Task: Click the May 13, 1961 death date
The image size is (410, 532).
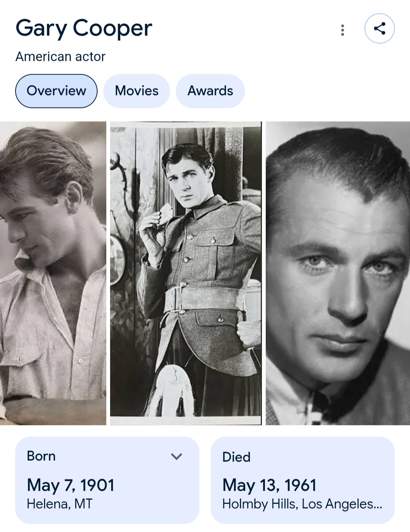Action: [269, 485]
